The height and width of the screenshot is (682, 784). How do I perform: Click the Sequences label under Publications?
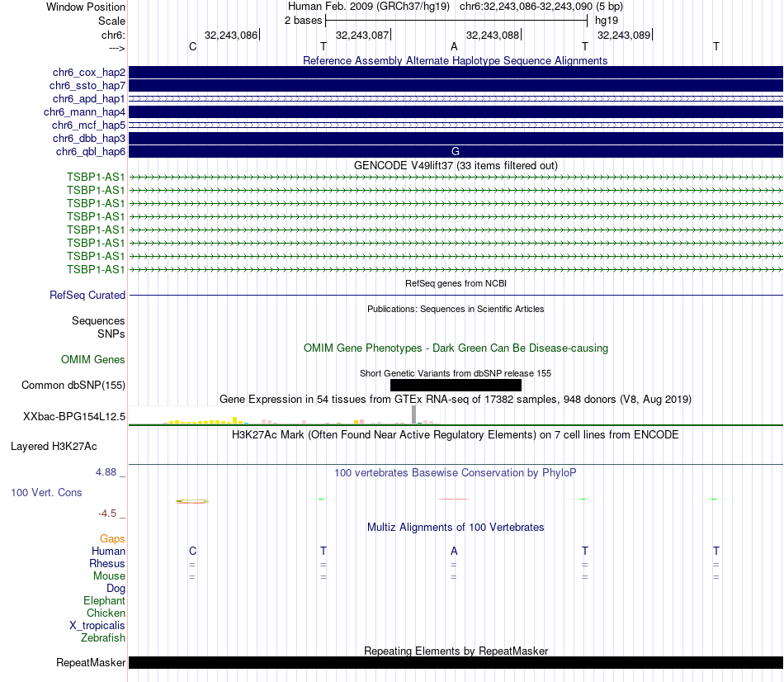(98, 320)
